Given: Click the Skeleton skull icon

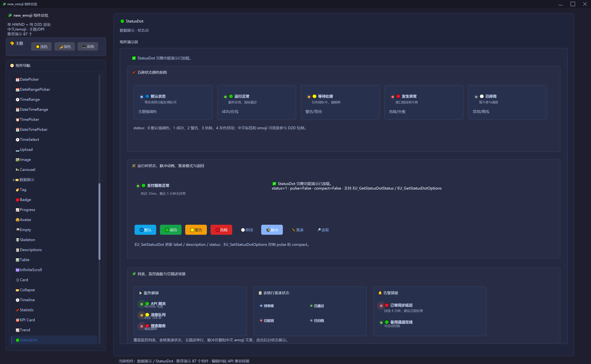Looking at the screenshot, I should pos(17,240).
